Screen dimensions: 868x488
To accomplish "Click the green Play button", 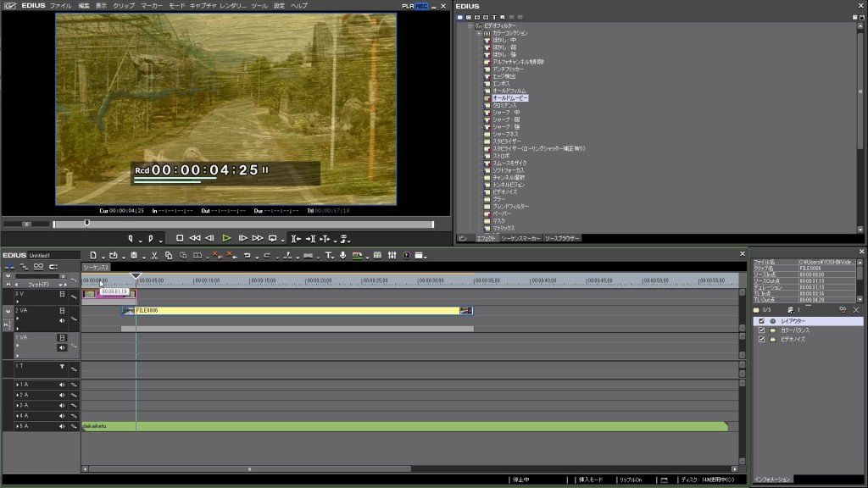I will (x=226, y=238).
